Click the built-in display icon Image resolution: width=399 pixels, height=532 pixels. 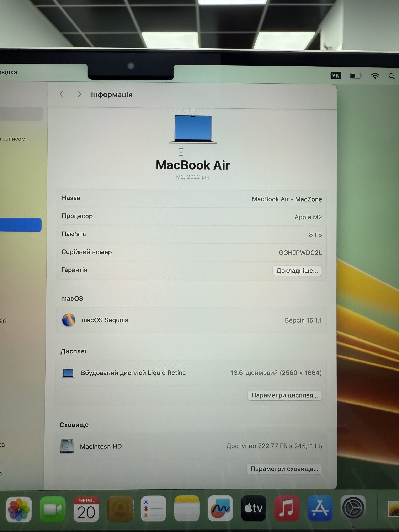tap(68, 373)
